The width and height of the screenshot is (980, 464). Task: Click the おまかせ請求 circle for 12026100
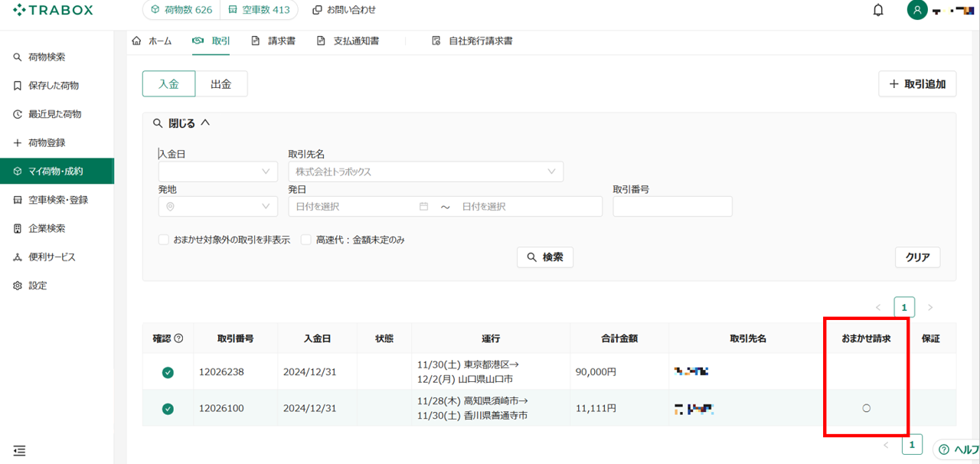click(867, 409)
